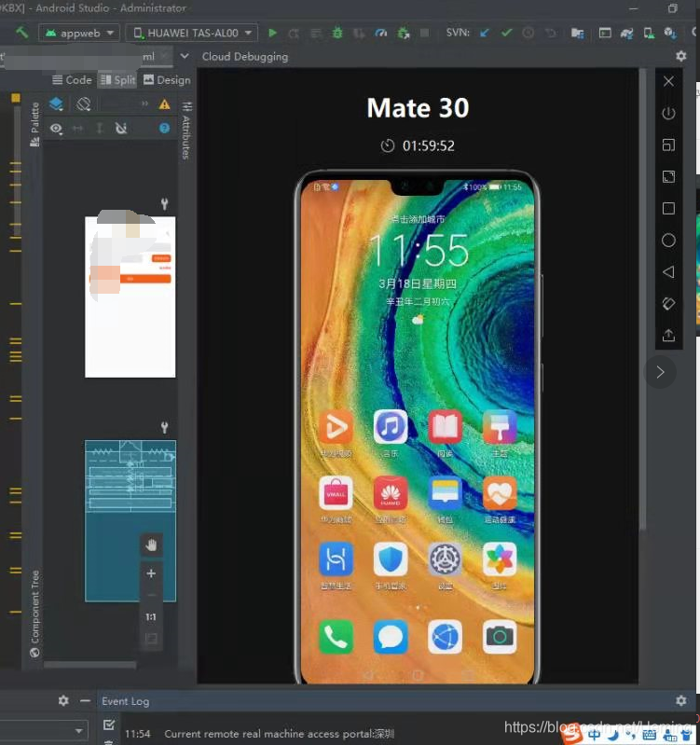Hide the bottom tool window minus icon
The height and width of the screenshot is (745, 700).
(x=85, y=701)
